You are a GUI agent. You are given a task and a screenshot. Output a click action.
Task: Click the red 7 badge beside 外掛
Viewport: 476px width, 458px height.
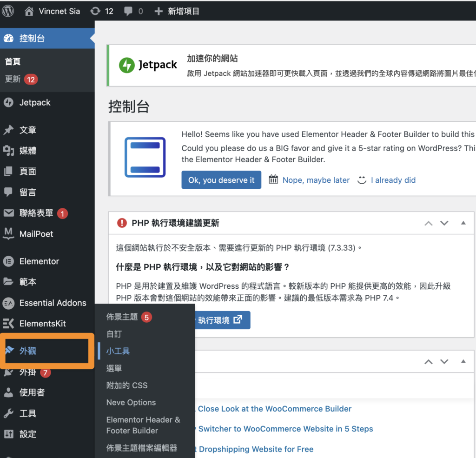coord(45,372)
